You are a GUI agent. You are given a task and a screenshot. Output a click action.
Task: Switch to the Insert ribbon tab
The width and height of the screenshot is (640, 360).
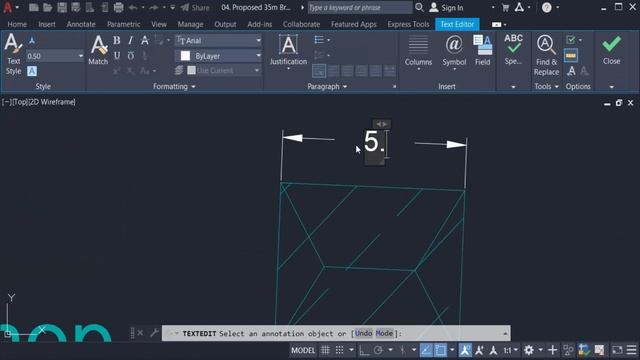tap(47, 24)
